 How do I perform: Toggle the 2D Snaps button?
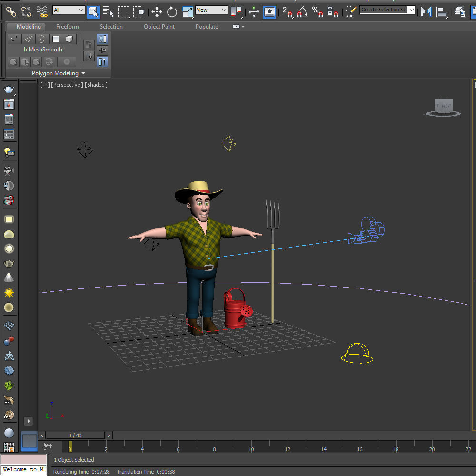[288, 12]
